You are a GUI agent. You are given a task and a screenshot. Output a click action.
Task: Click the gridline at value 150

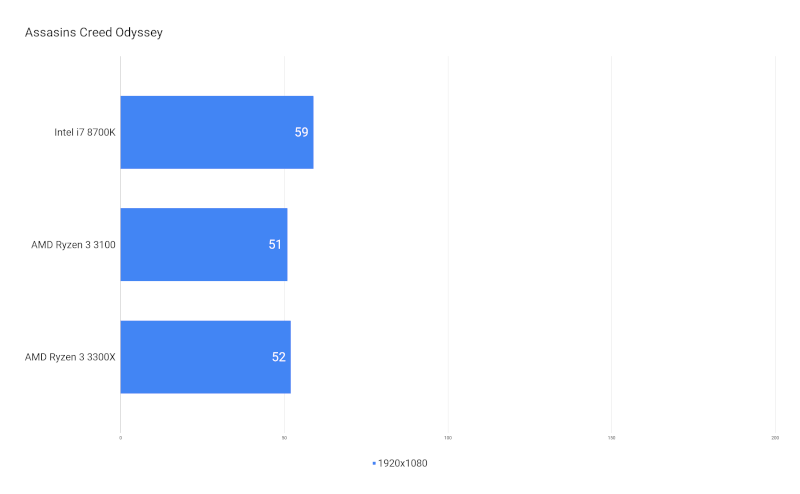611,244
